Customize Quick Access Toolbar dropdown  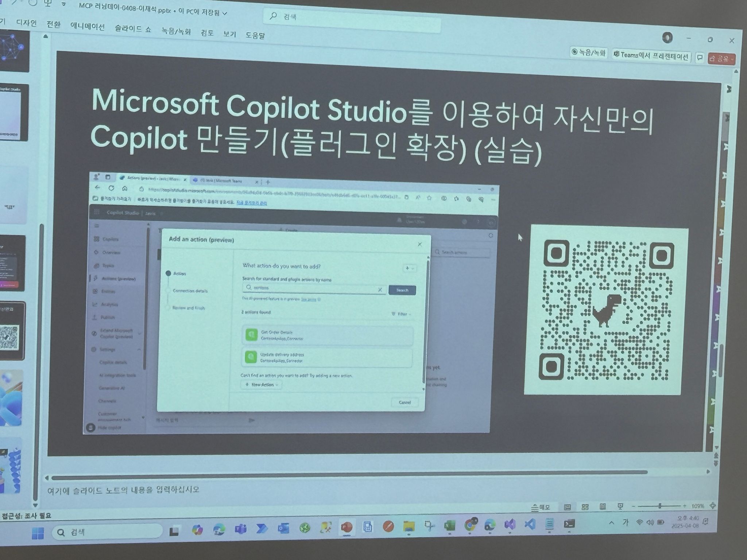click(64, 4)
